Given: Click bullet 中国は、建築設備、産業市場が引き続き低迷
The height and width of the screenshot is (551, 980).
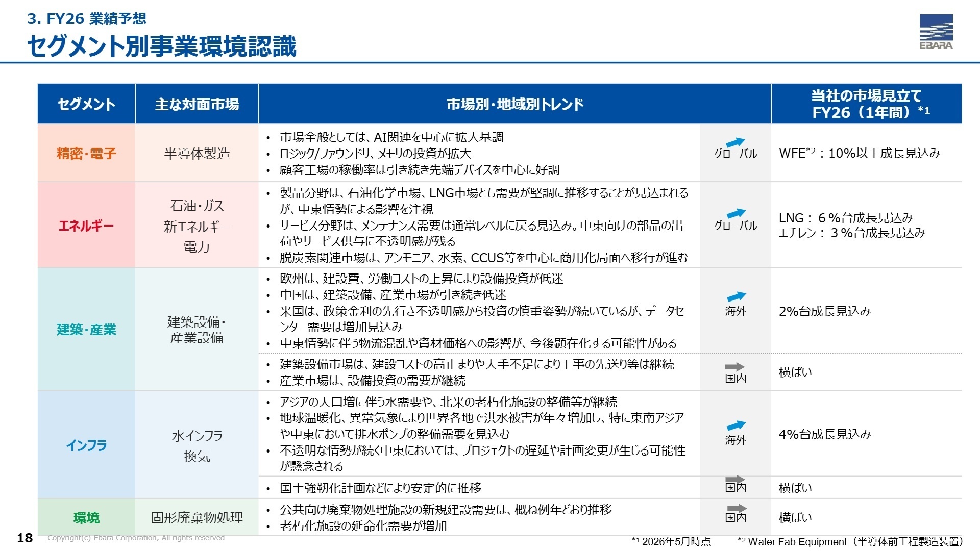Looking at the screenshot, I should 393,295.
